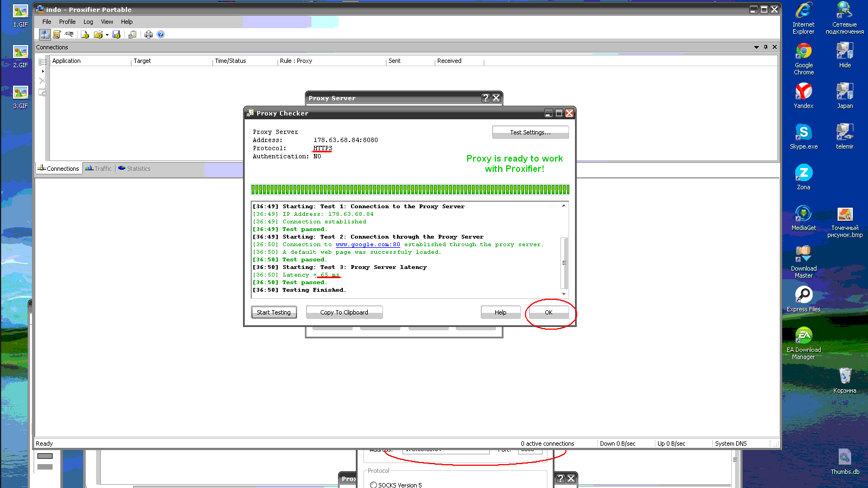Open the View menu
Viewport: 868px width, 488px height.
click(107, 22)
